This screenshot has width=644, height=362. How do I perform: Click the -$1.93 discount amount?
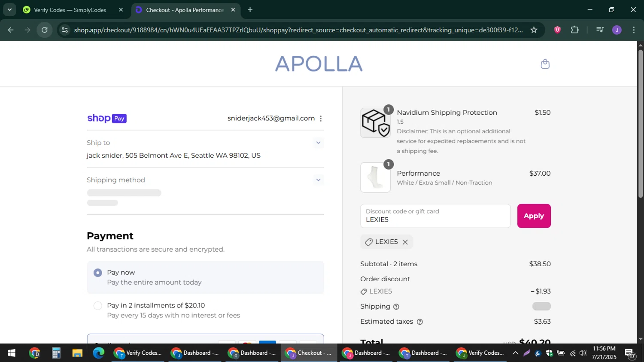(541, 292)
